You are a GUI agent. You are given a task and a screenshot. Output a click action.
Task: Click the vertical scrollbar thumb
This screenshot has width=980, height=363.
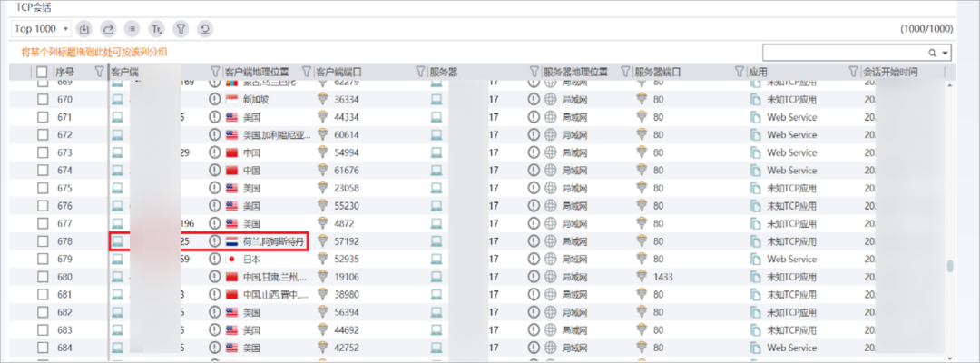tap(950, 267)
